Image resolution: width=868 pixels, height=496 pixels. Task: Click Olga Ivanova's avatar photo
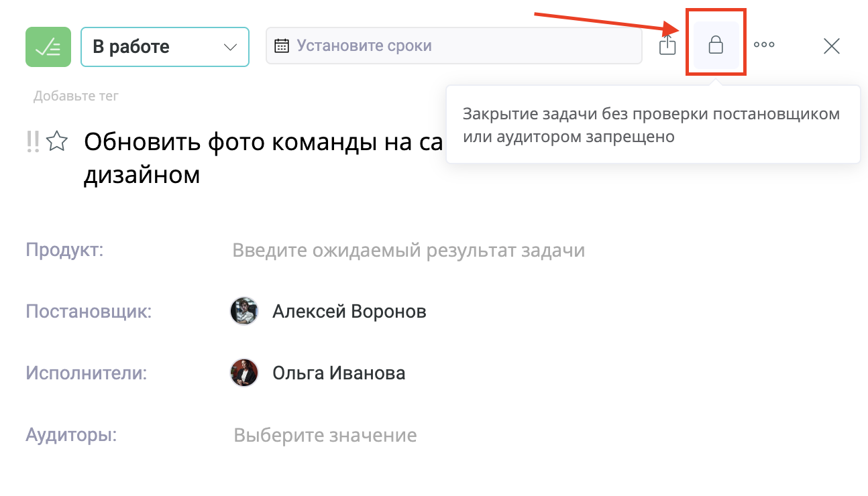tap(244, 373)
